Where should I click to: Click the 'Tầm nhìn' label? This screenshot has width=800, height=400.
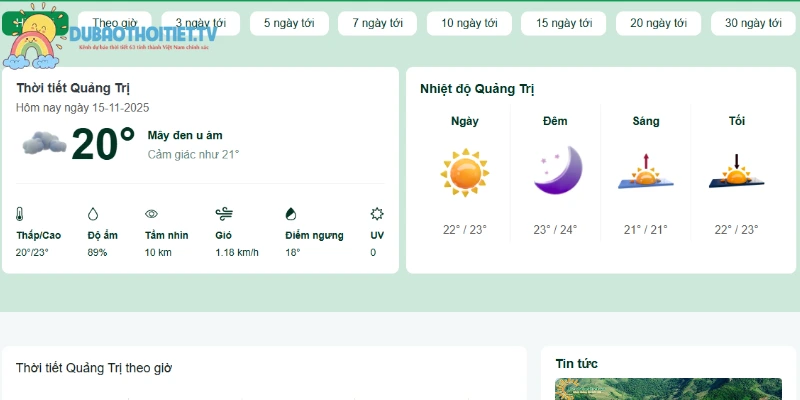[167, 235]
